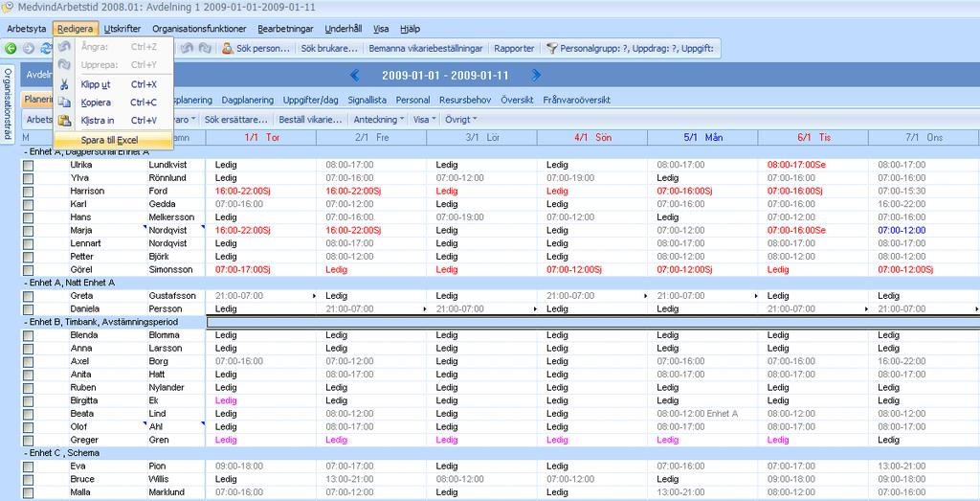
Task: Click Bemanna vikariebeställningar button
Action: click(x=426, y=48)
